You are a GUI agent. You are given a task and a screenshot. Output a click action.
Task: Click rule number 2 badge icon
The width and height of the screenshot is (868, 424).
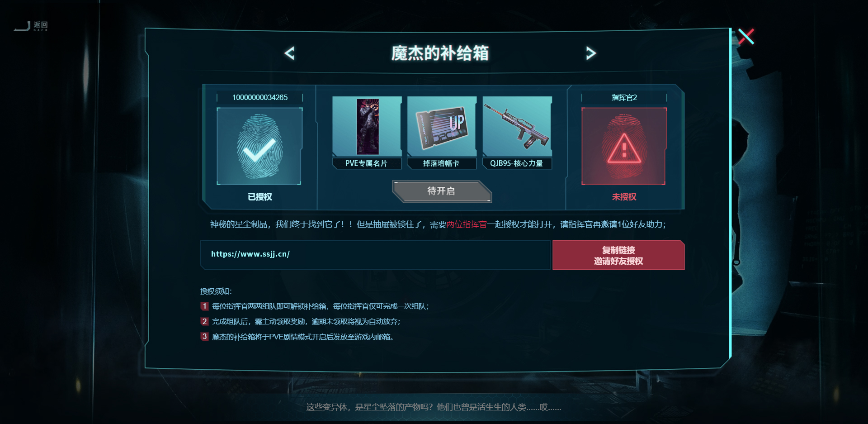[205, 322]
